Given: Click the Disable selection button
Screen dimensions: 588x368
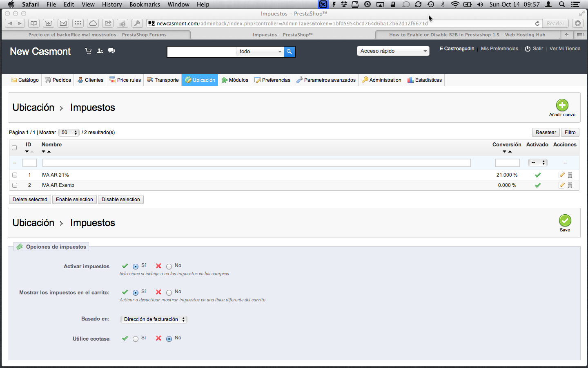Looking at the screenshot, I should [x=121, y=200].
